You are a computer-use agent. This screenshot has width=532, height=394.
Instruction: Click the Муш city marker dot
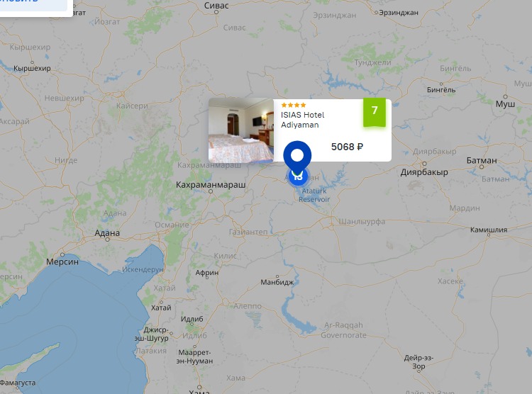(x=505, y=96)
